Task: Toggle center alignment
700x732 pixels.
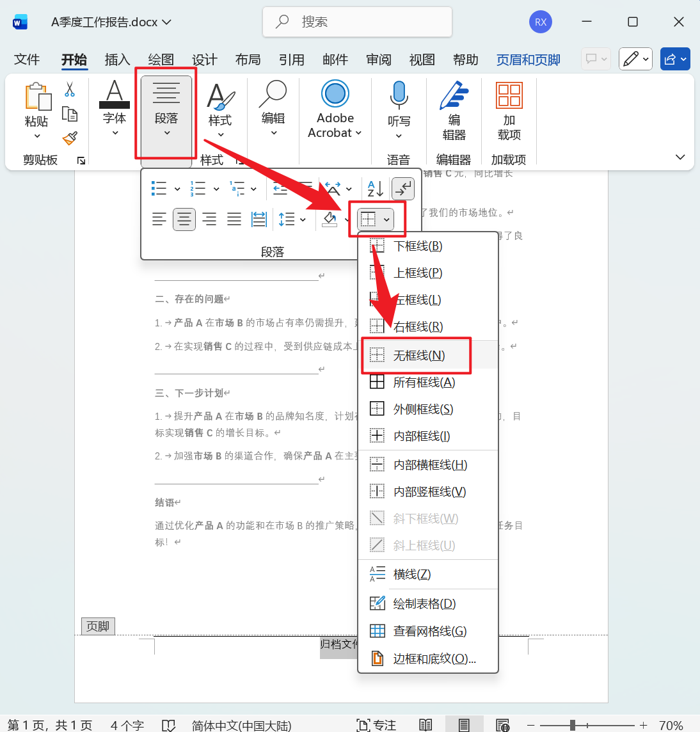Action: [x=184, y=219]
